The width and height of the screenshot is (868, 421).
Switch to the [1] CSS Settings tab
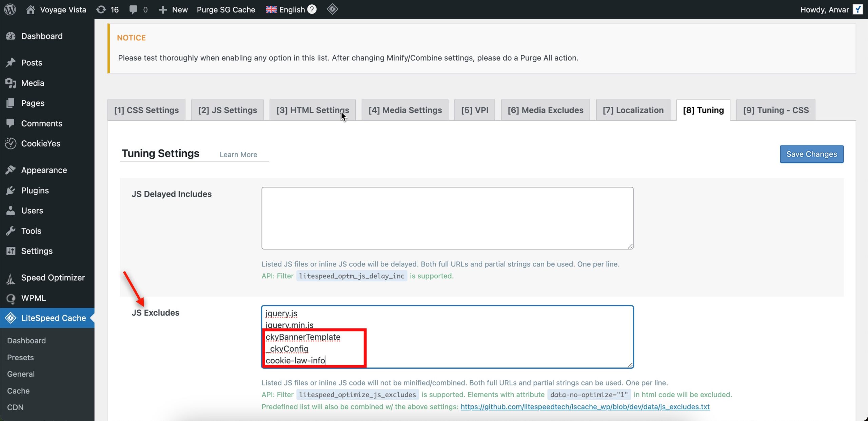coord(146,110)
